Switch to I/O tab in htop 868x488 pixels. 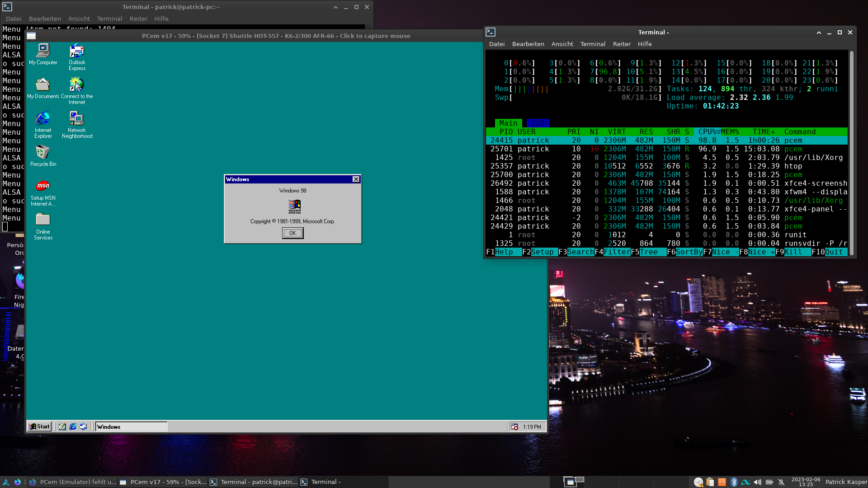coord(538,123)
